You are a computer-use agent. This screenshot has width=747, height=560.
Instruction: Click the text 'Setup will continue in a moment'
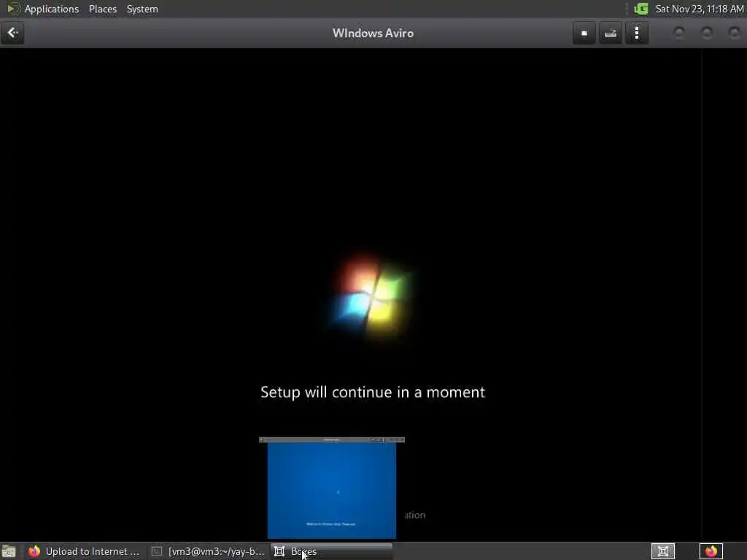pos(373,392)
